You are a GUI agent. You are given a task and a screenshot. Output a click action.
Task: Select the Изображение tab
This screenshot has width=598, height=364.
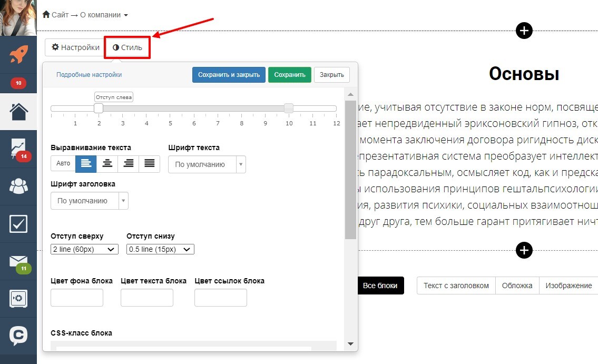click(x=568, y=286)
